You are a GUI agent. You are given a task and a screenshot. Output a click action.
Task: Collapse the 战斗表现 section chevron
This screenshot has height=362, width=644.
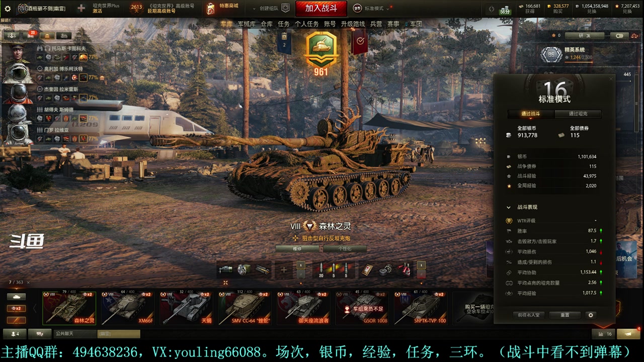click(x=509, y=207)
